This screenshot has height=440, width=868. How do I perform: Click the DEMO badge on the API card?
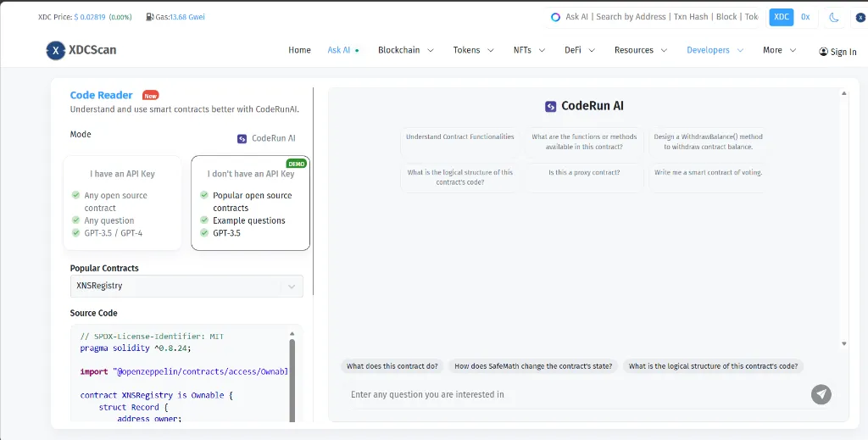click(x=297, y=164)
